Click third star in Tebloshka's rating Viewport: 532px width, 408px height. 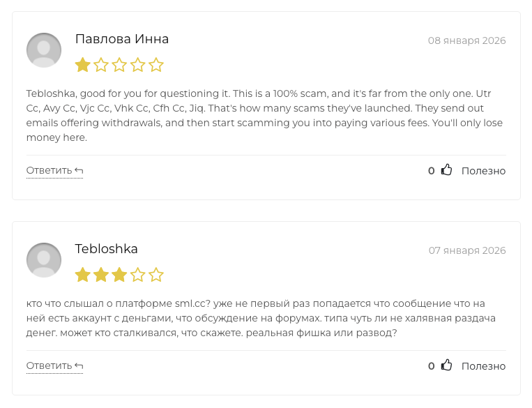tap(119, 275)
